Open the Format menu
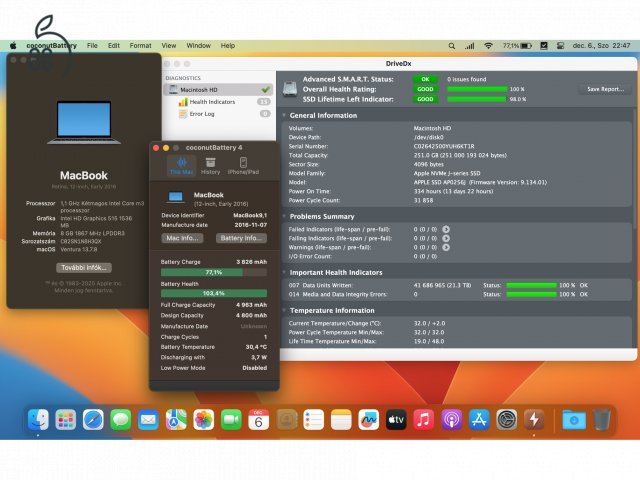 pos(140,46)
